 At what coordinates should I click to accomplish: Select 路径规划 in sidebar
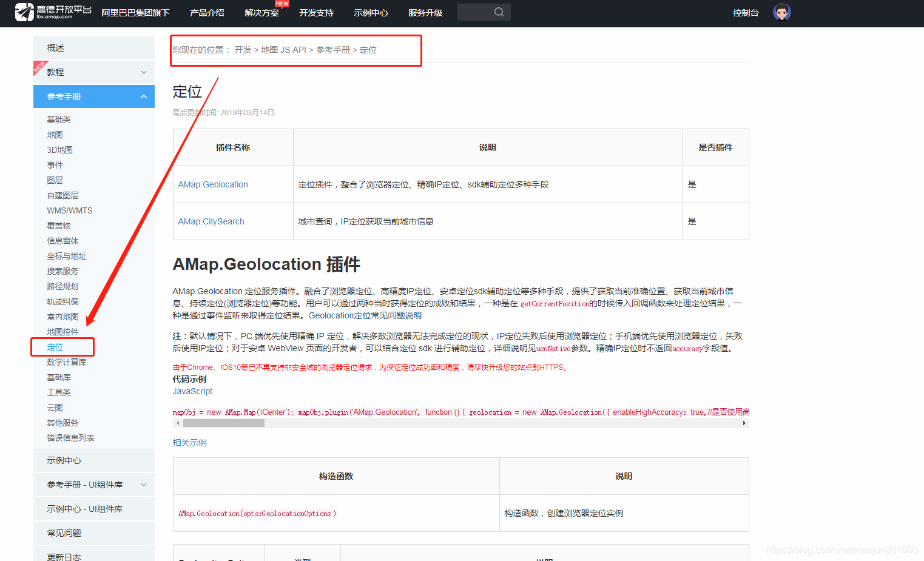click(62, 286)
